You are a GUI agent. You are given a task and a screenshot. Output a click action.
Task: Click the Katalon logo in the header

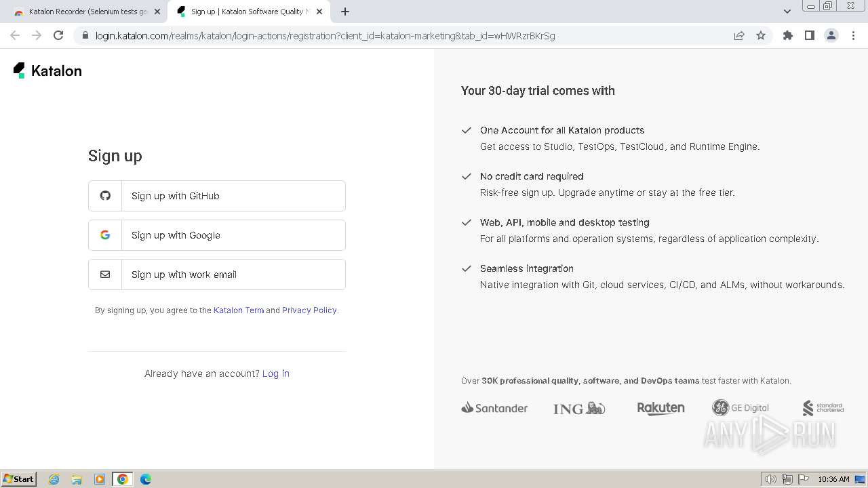47,70
